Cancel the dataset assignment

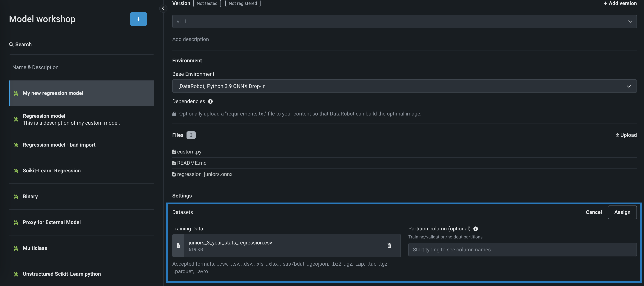594,212
